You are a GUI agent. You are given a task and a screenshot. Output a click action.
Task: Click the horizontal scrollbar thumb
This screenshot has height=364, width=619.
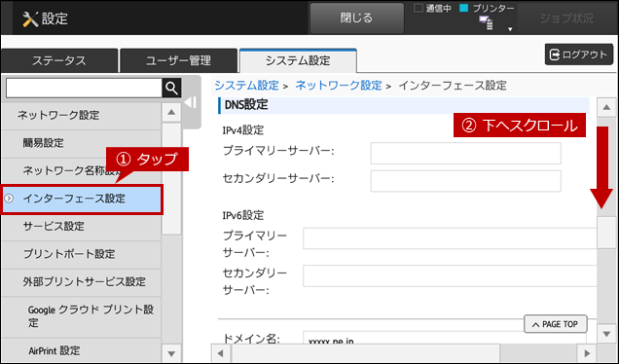(366, 353)
